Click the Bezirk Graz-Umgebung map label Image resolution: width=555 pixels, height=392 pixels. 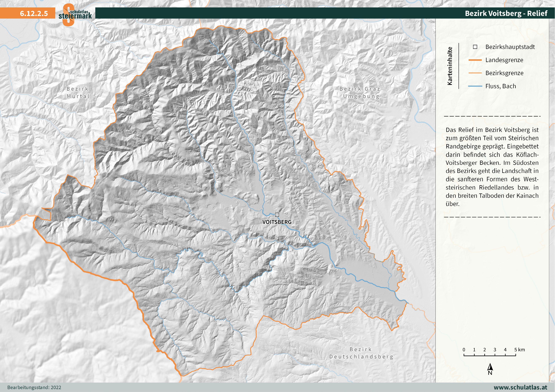click(361, 92)
